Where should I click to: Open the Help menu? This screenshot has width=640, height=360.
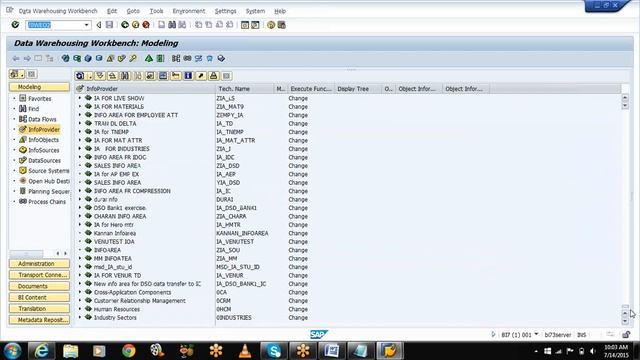pos(280,11)
